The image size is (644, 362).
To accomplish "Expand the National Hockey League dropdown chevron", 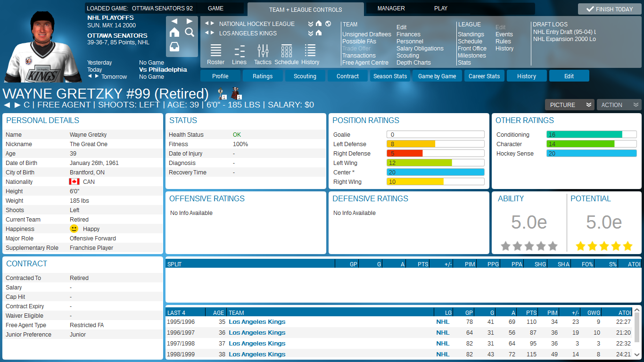I will pos(311,24).
